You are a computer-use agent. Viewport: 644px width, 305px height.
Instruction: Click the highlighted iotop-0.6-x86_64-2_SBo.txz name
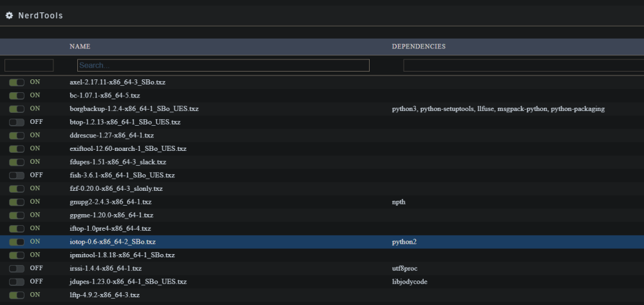113,242
